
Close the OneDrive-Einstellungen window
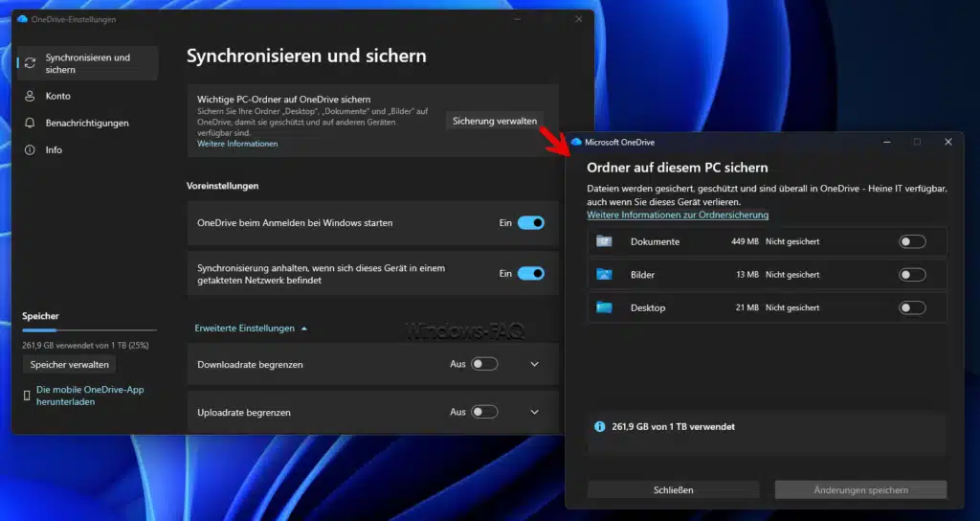click(579, 19)
